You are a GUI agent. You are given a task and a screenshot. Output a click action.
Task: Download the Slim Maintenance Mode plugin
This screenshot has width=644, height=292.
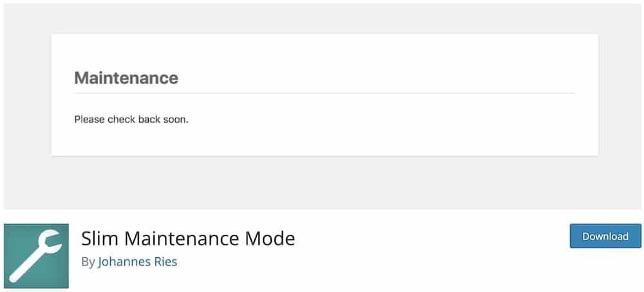click(605, 236)
